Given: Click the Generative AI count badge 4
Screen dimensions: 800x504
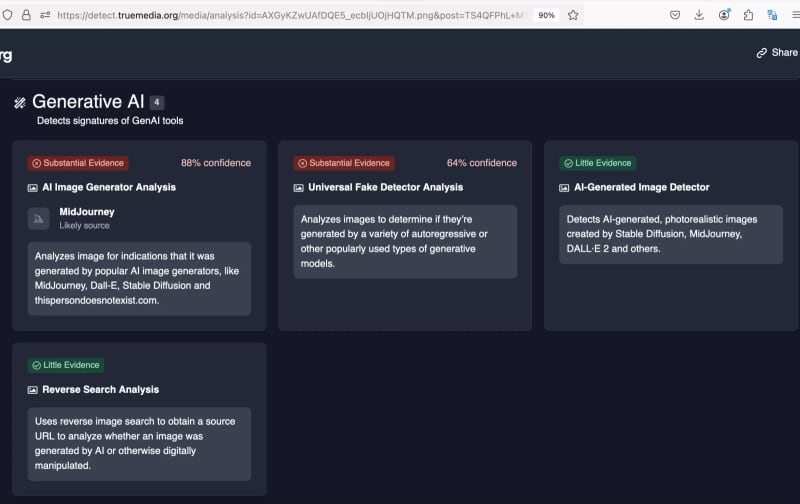Looking at the screenshot, I should (x=157, y=102).
